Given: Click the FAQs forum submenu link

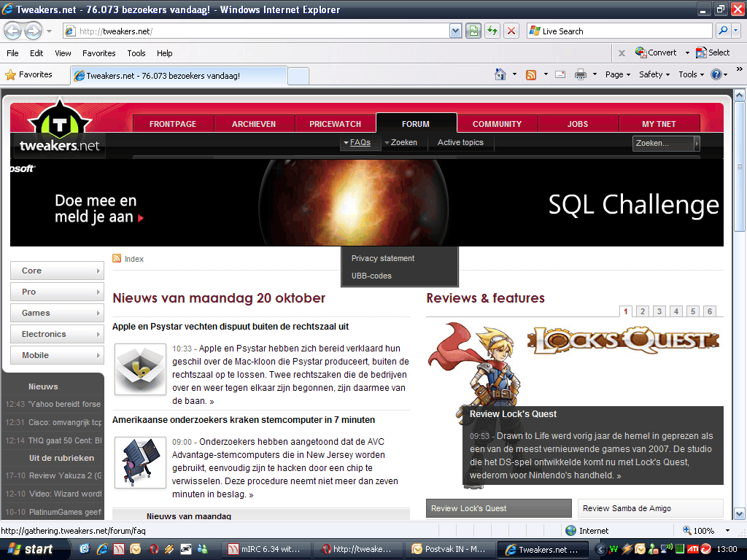Looking at the screenshot, I should click(360, 142).
